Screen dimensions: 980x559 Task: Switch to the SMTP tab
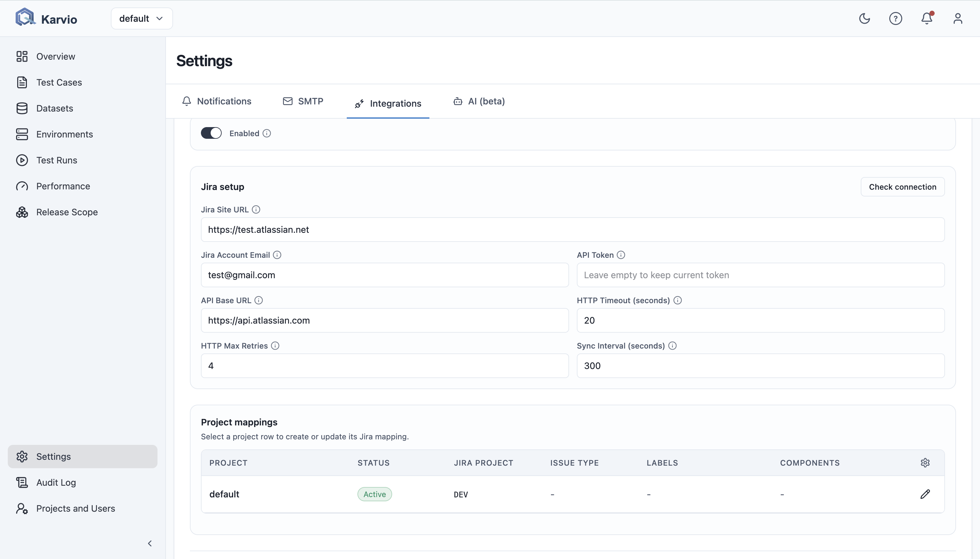tap(303, 101)
